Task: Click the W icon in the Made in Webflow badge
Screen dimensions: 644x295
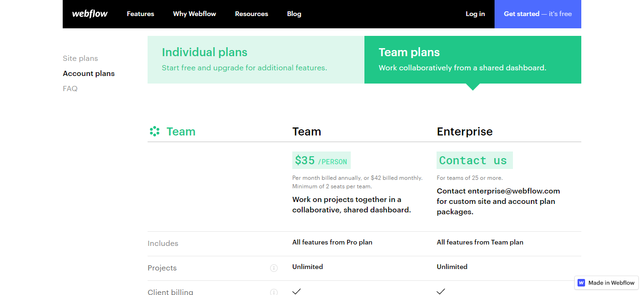Action: (x=581, y=283)
